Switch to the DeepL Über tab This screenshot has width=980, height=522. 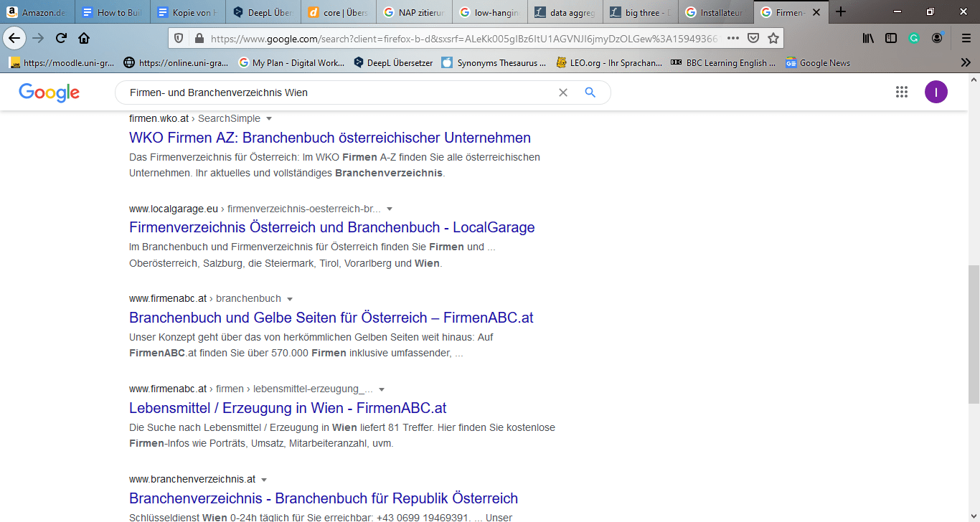click(263, 12)
